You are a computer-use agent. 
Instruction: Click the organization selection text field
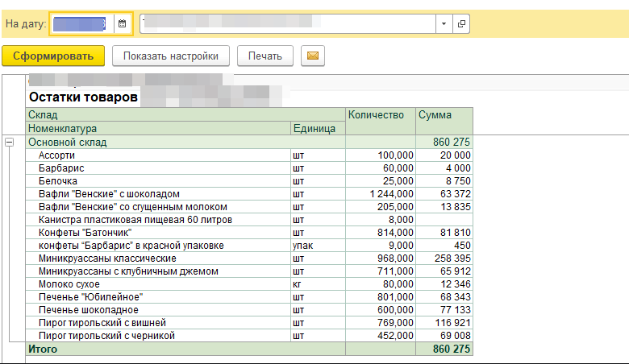(x=288, y=23)
